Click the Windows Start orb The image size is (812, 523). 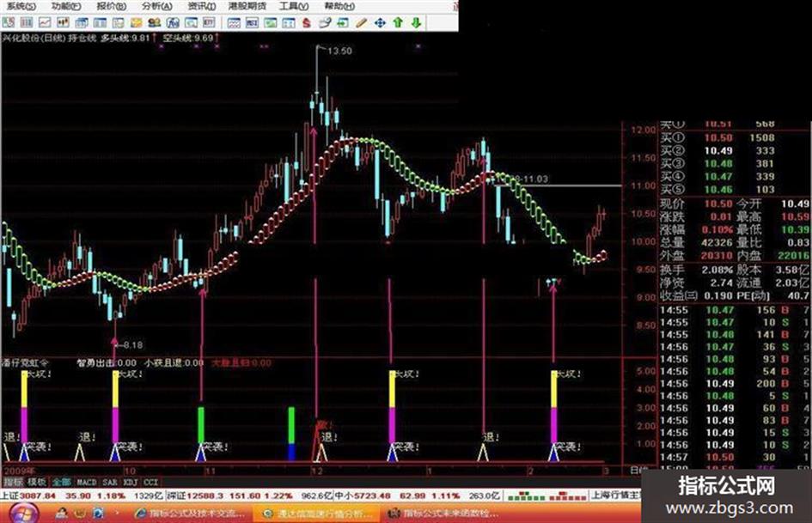22,514
